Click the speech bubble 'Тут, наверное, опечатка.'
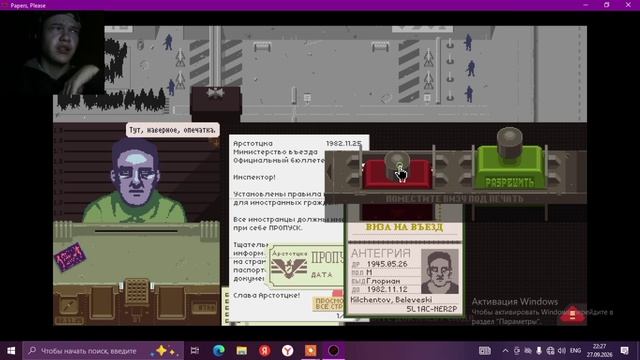This screenshot has height=360, width=640. [172, 130]
